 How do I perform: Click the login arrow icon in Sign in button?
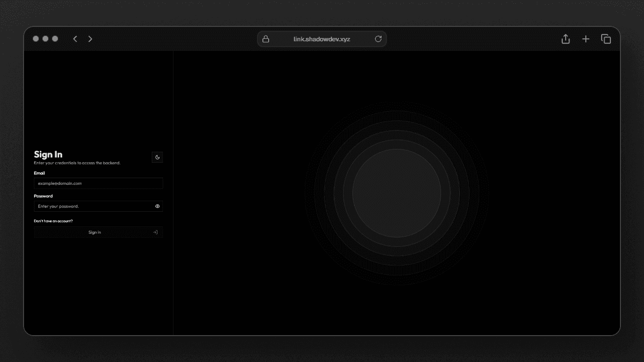coord(155,232)
